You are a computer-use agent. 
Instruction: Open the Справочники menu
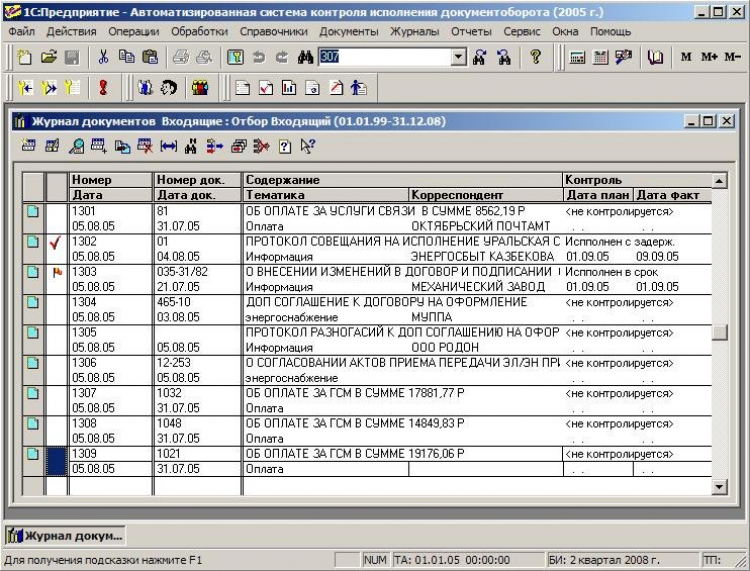pyautogui.click(x=271, y=32)
